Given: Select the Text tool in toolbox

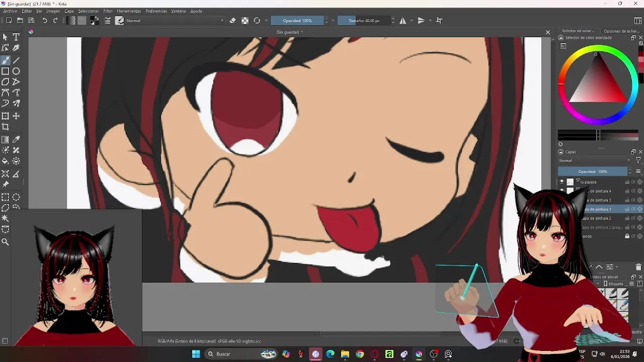Looking at the screenshot, I should click(16, 37).
